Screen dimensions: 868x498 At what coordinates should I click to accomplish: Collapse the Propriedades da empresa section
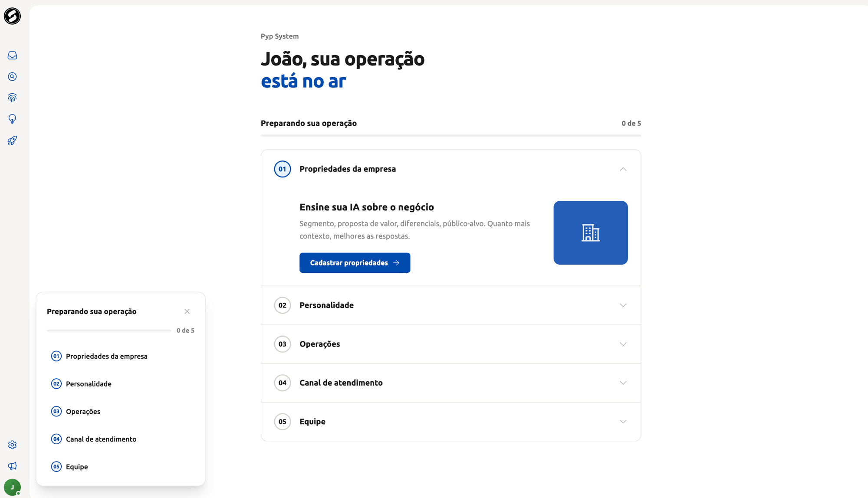pyautogui.click(x=623, y=169)
